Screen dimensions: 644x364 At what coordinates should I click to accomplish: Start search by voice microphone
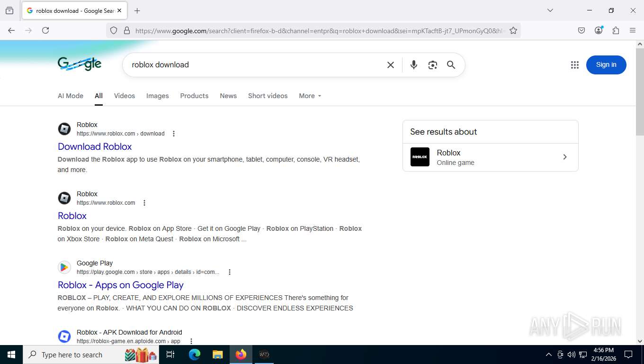click(414, 65)
